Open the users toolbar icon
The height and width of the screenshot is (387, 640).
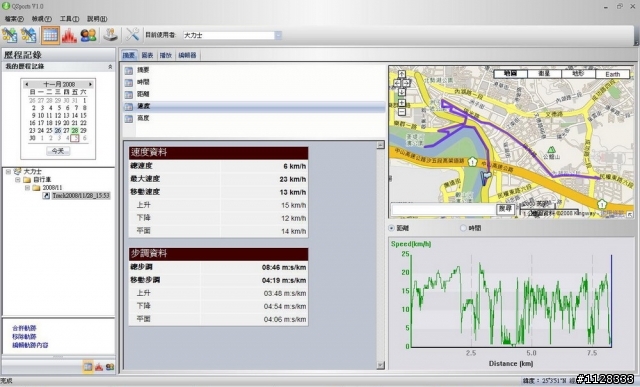click(x=88, y=36)
